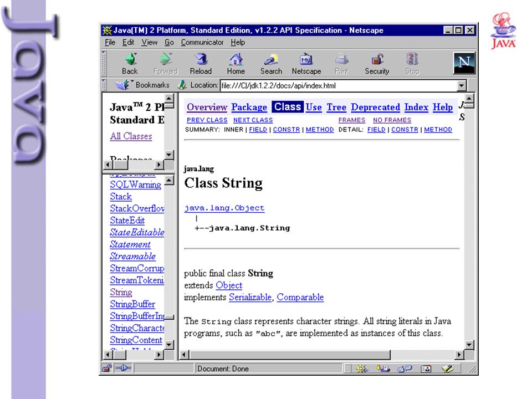Click the page location proxy icon
532x399 pixels.
(182, 85)
